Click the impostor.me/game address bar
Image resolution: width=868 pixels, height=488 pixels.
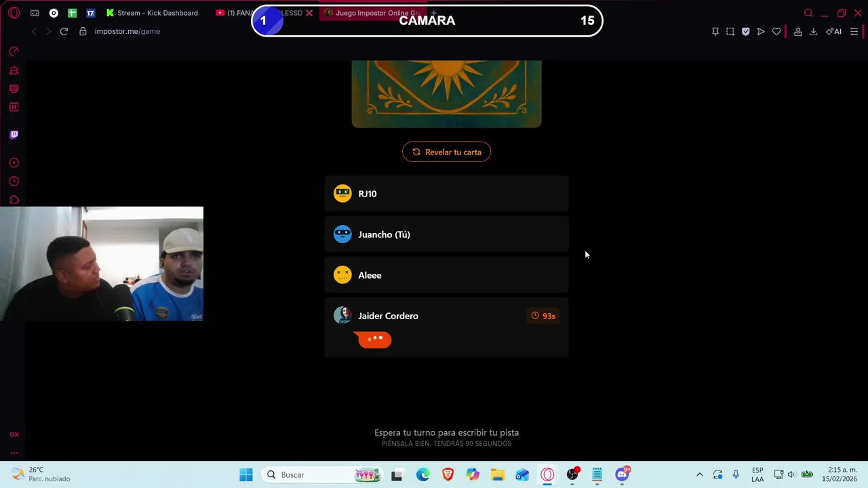pos(127,31)
